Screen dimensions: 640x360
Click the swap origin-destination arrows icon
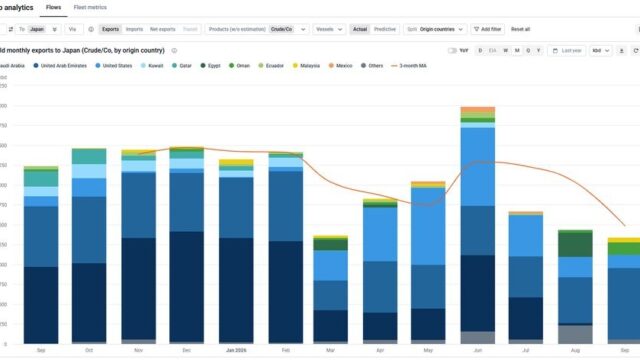(x=11, y=29)
